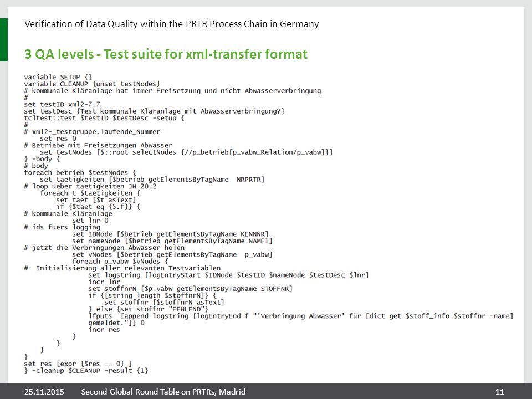
Task: Click the comment '# Initialisierung aller relevanten Testvariablen'
Action: (x=122, y=268)
